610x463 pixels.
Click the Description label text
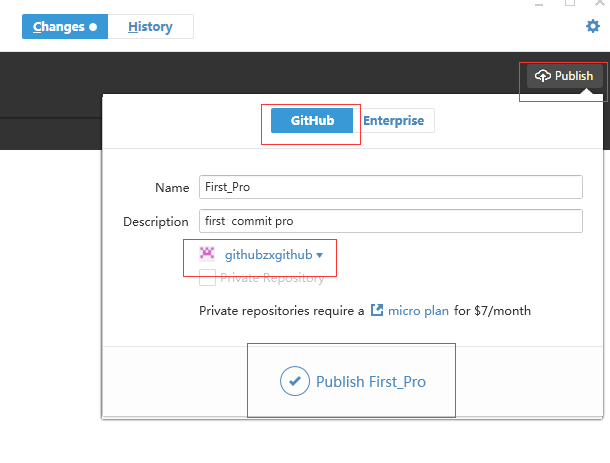click(x=156, y=222)
